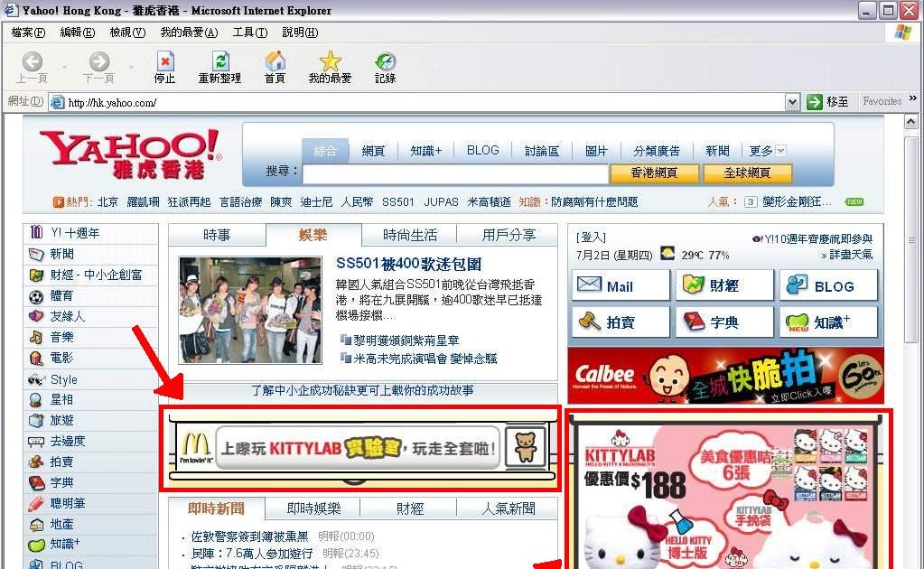
Task: Click the 香港網頁 search button
Action: tap(654, 173)
